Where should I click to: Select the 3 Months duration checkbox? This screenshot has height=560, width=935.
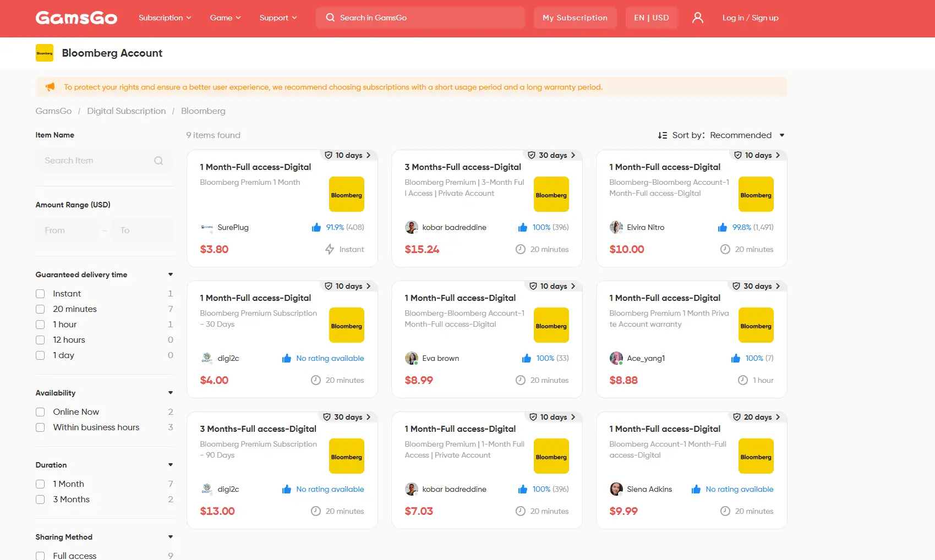(40, 499)
